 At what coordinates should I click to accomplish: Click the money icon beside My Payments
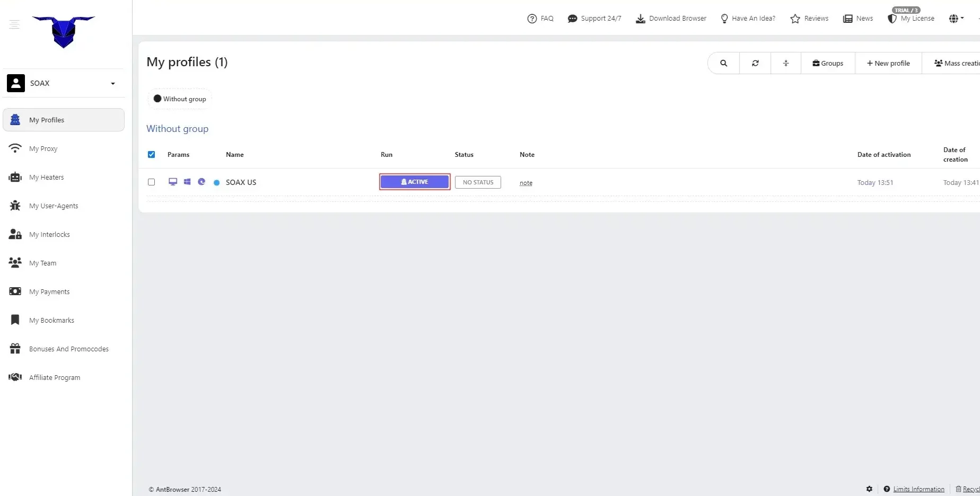(15, 291)
